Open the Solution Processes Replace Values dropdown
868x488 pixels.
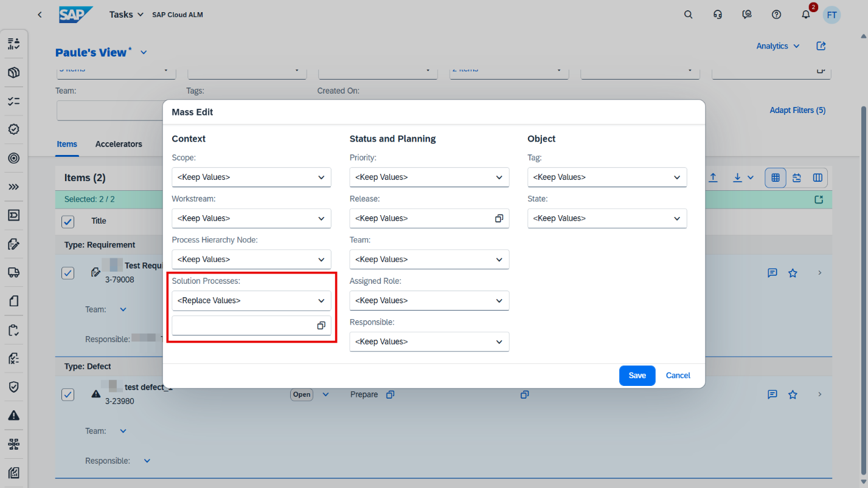click(251, 300)
